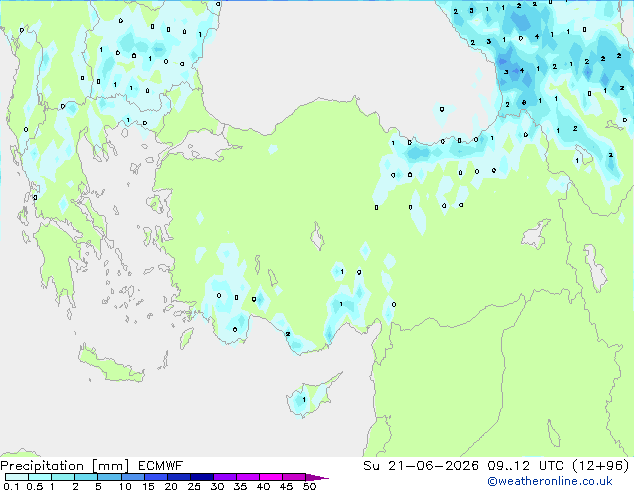634x490 pixels.
Task: Click the legend label 10
Action: [125, 486]
